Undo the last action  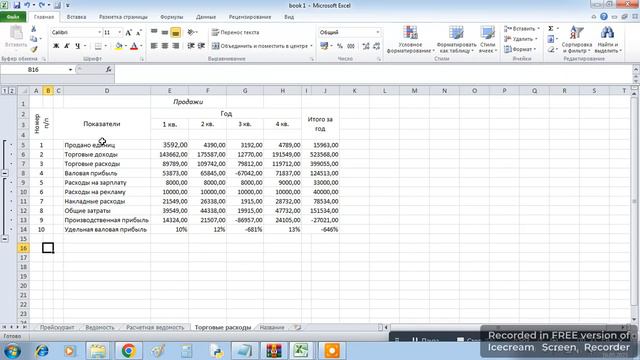(x=27, y=5)
